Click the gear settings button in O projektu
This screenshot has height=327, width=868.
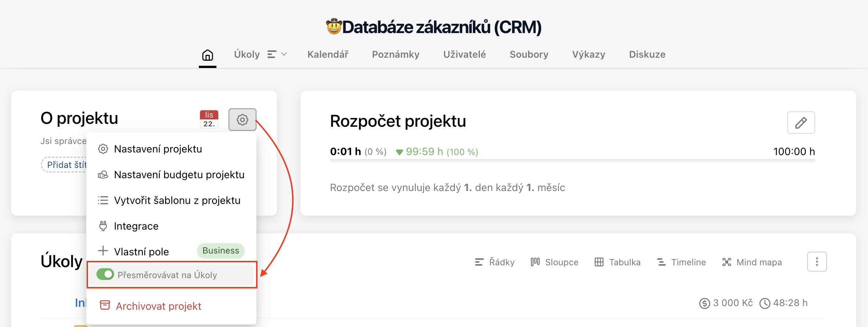[242, 119]
